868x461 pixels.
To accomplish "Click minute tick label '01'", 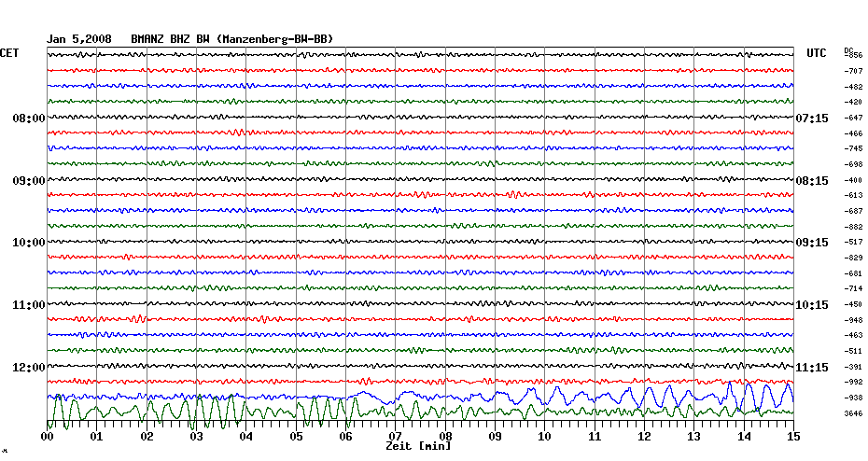I will click(x=97, y=437).
